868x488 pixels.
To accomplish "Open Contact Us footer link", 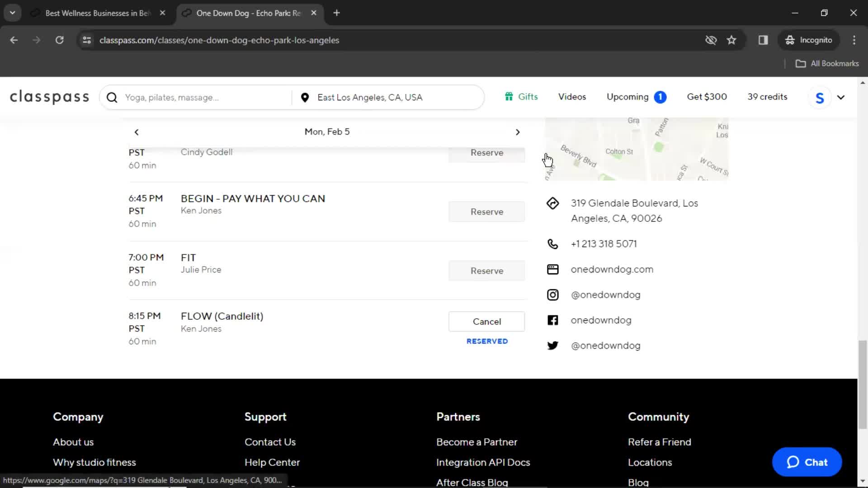I will point(270,442).
